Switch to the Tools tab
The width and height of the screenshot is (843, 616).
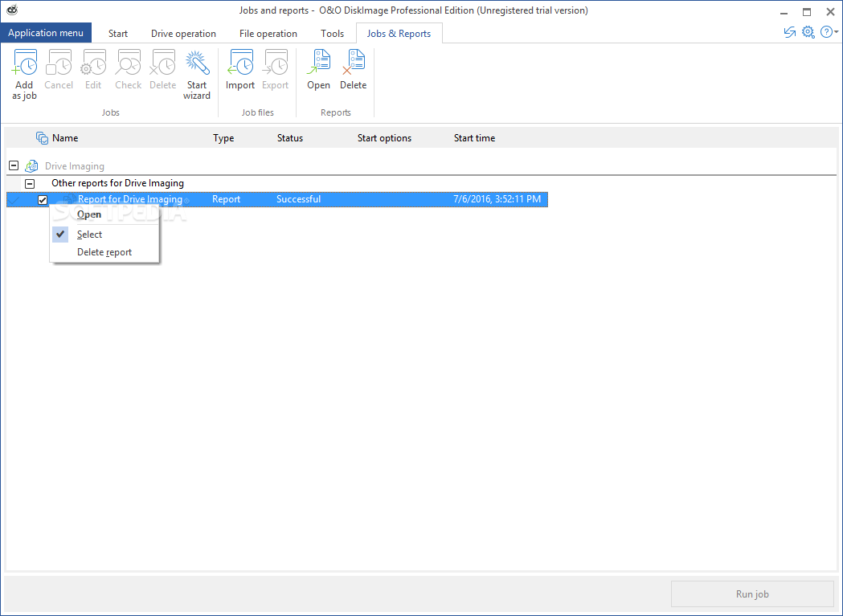[332, 33]
